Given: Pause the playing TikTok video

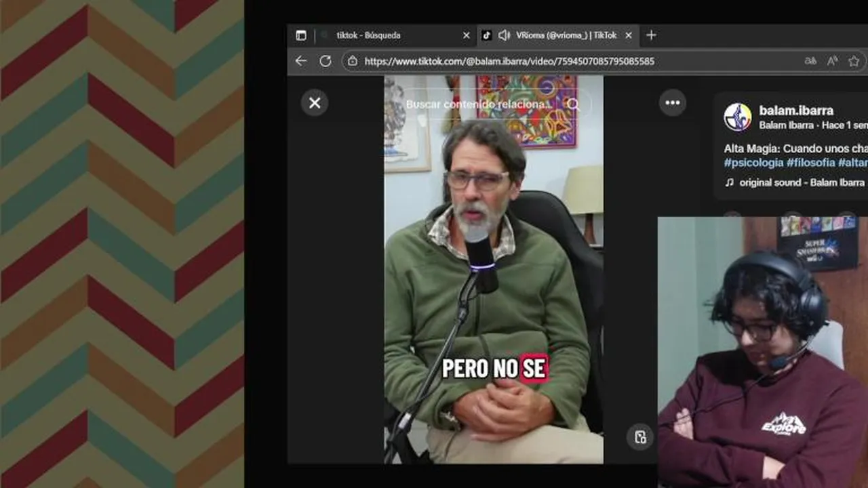Looking at the screenshot, I should click(494, 270).
